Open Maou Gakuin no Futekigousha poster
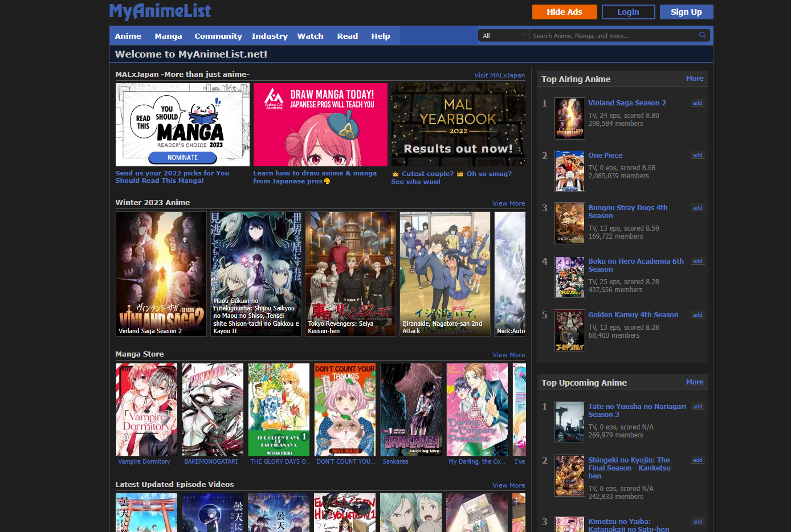Viewport: 791px width, 532px height. tap(256, 274)
